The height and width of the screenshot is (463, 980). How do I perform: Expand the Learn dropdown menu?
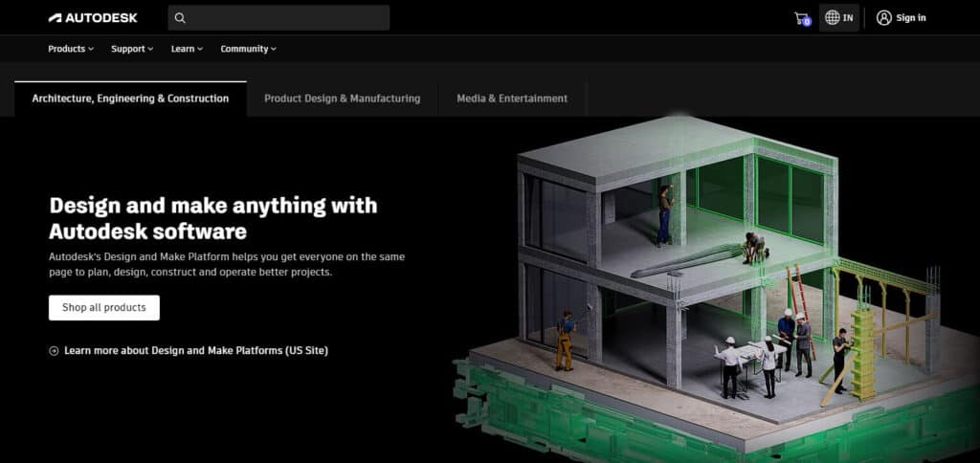pyautogui.click(x=187, y=49)
